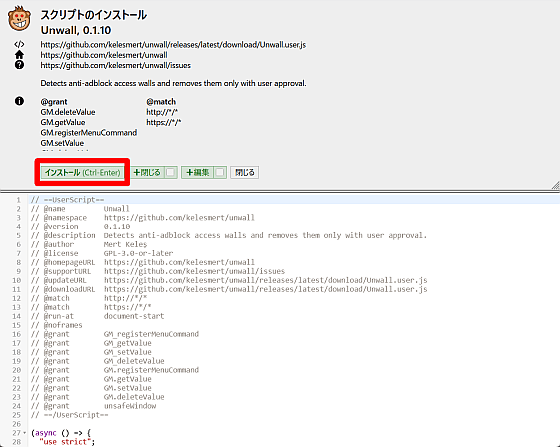Image resolution: width=560 pixels, height=447 pixels.
Task: Click the Tampermonkey monkey logo
Action: (x=19, y=18)
